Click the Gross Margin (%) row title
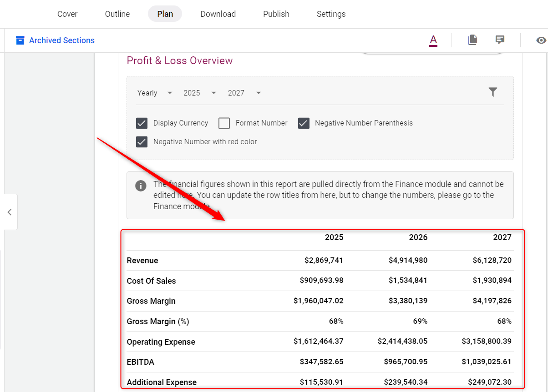The width and height of the screenshot is (548, 392). click(x=158, y=322)
